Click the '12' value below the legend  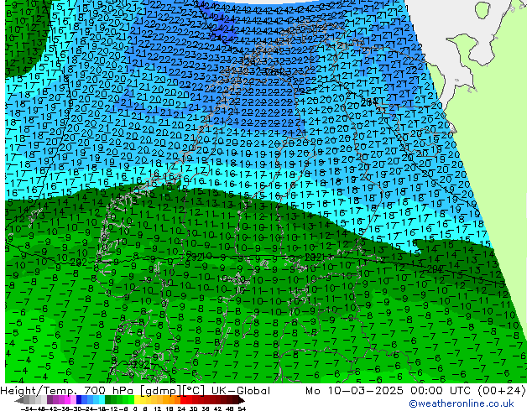click(158, 409)
